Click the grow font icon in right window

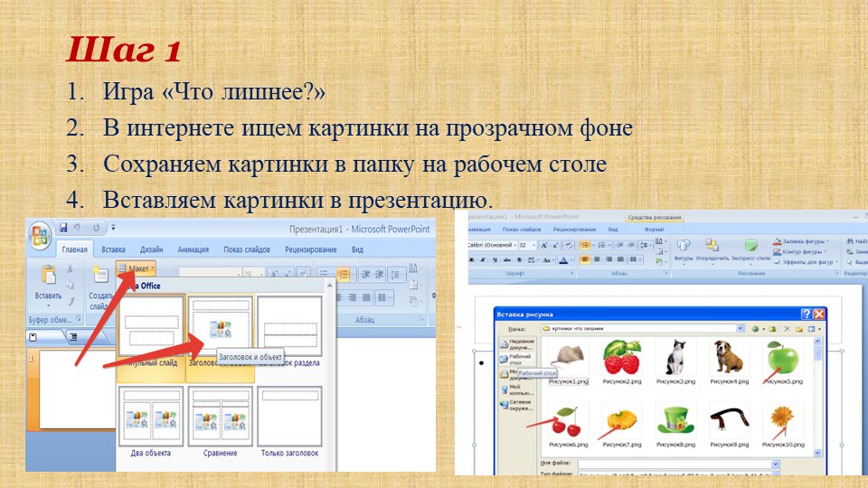coord(544,245)
